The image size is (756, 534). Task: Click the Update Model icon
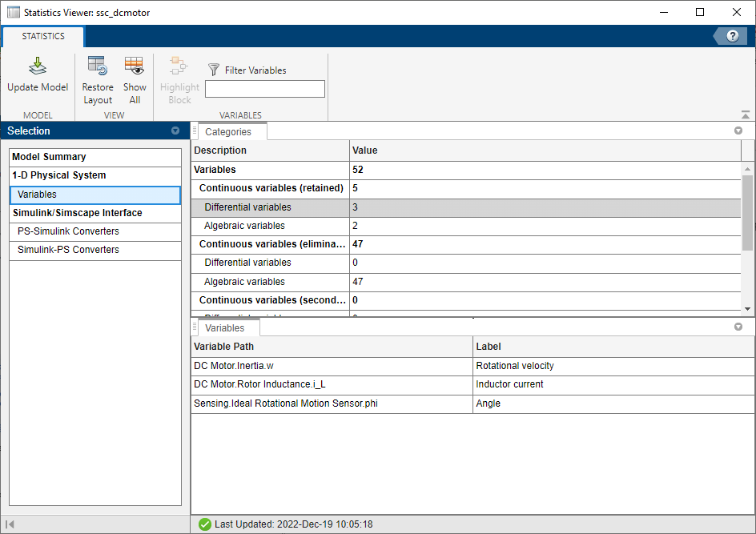coord(38,66)
